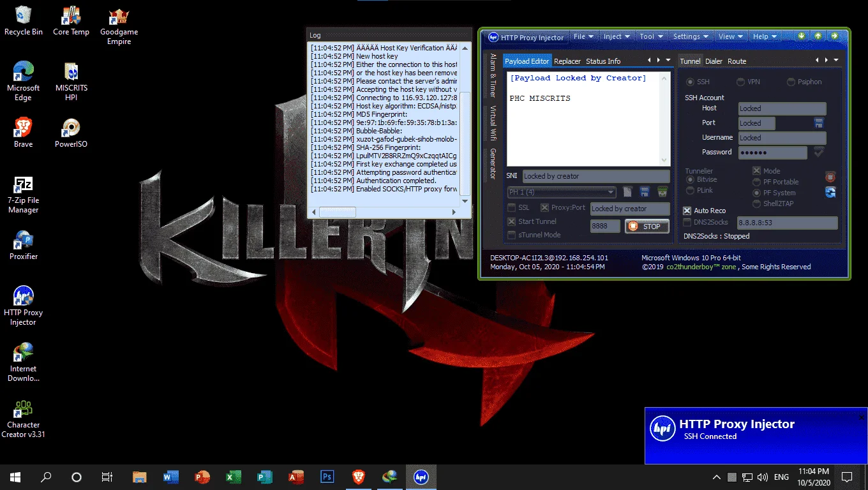
Task: Click the STOP button
Action: [647, 226]
